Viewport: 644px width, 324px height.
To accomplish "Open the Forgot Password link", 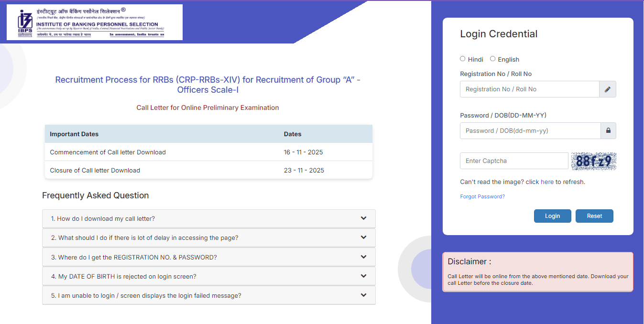I will point(482,196).
